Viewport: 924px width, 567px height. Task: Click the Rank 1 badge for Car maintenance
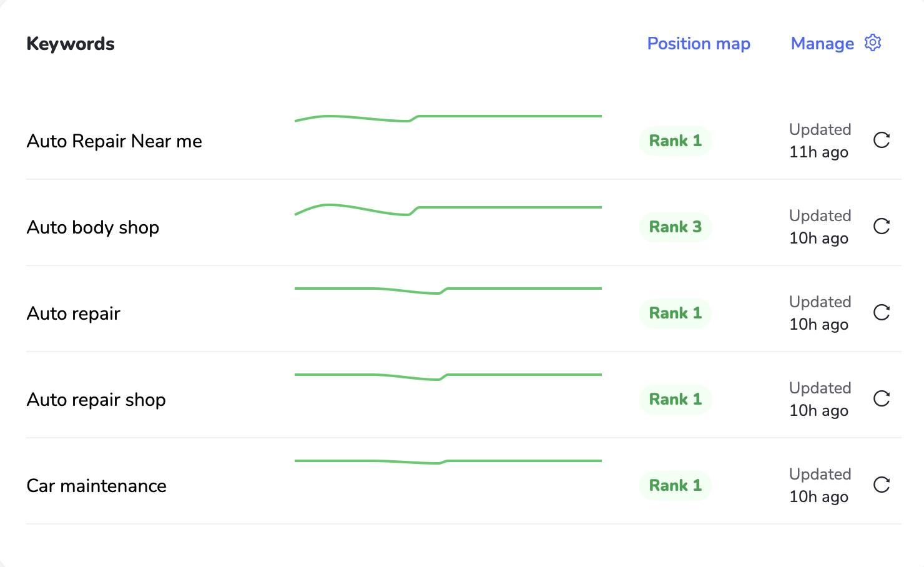pyautogui.click(x=676, y=486)
